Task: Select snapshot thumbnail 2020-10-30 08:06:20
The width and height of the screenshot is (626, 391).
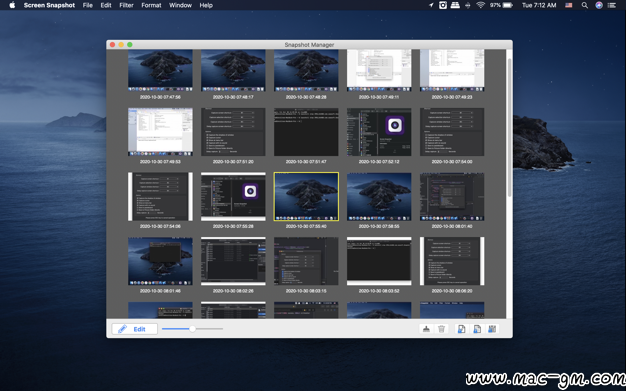Action: coord(452,261)
